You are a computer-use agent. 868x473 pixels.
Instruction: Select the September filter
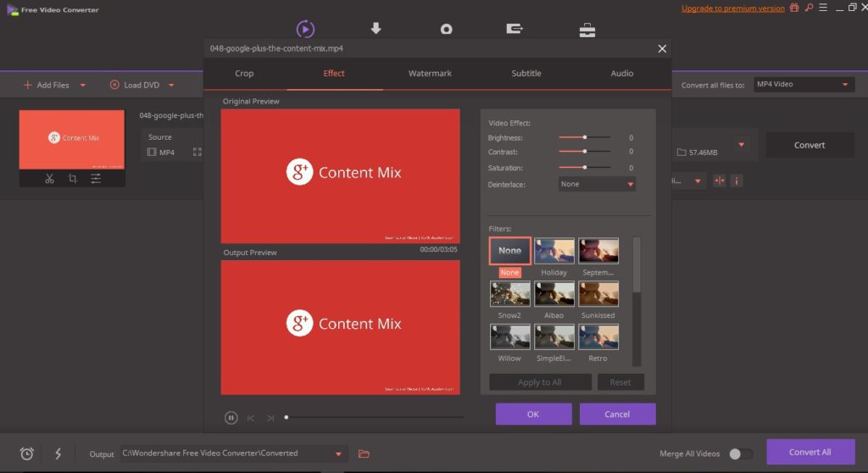click(x=598, y=251)
